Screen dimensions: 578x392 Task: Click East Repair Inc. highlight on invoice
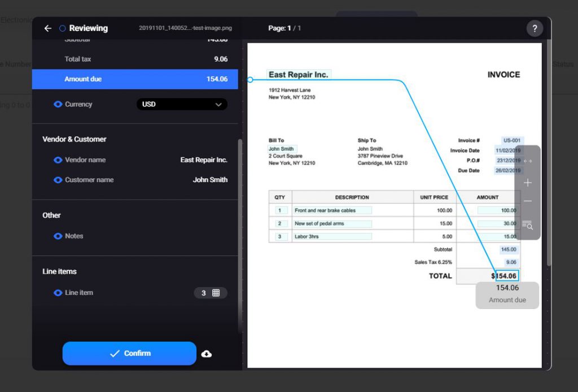click(x=298, y=74)
